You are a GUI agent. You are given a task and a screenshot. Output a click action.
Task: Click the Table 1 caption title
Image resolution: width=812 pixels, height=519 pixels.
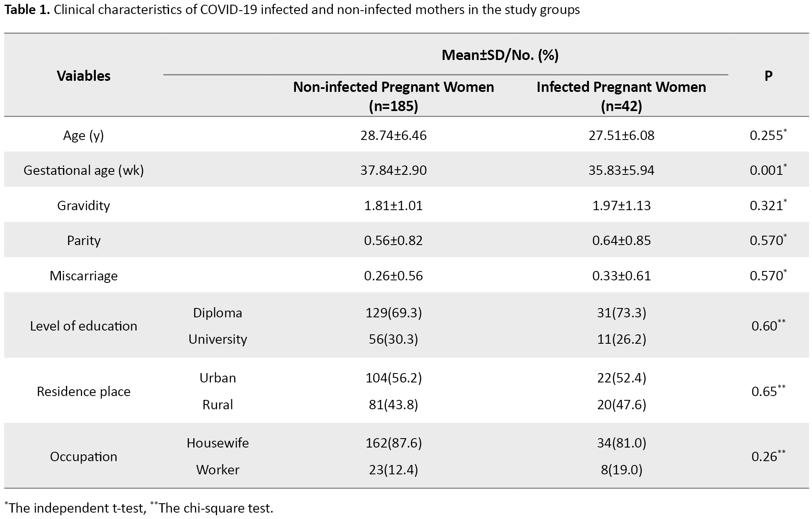[292, 10]
